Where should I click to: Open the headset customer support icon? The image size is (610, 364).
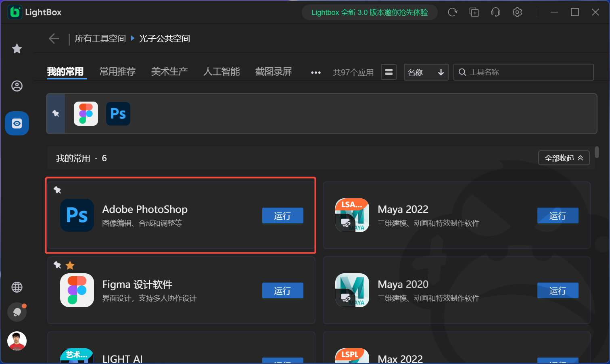click(x=495, y=12)
